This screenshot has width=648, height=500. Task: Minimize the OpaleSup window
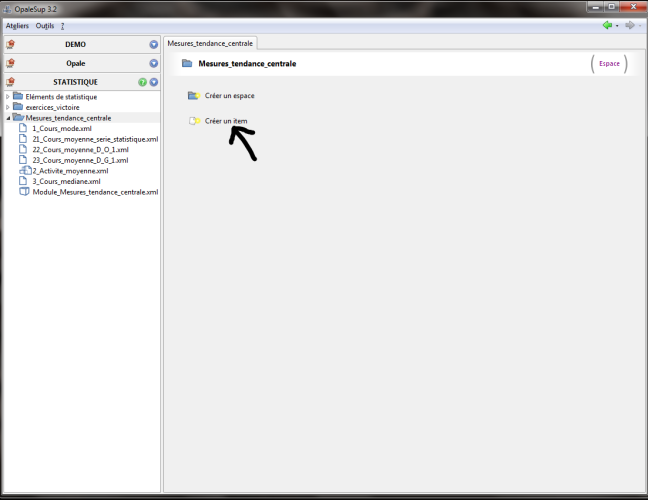point(595,7)
